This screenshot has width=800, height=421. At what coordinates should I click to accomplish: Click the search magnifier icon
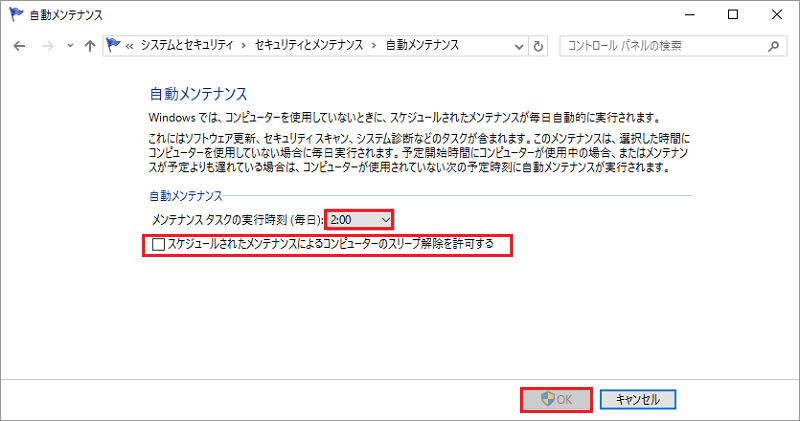(x=773, y=46)
